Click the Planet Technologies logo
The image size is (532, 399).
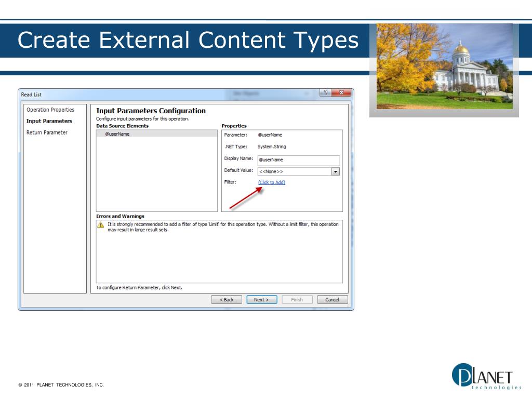[486, 376]
